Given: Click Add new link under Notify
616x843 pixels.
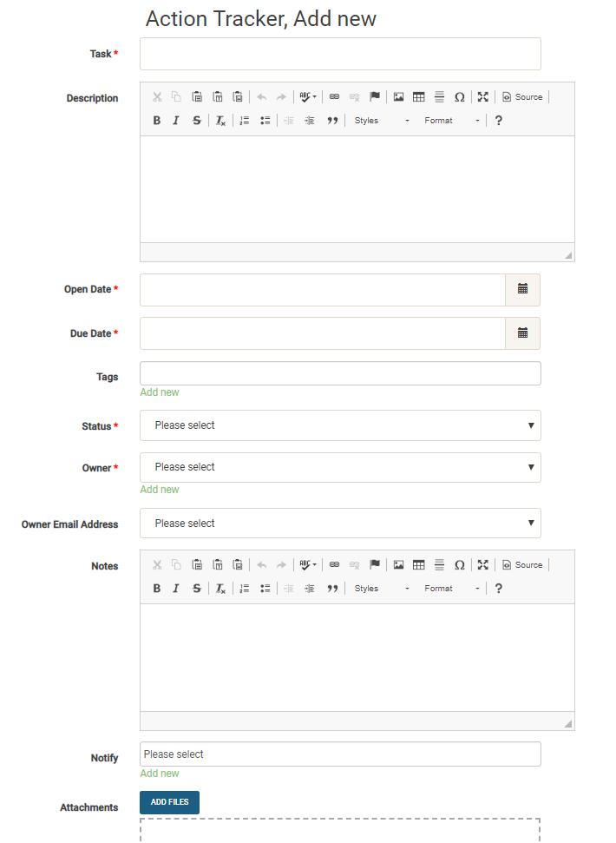Looking at the screenshot, I should tap(160, 774).
